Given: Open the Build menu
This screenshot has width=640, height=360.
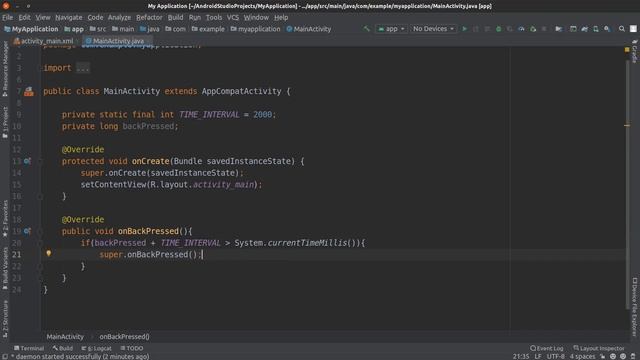Looking at the screenshot, I should tap(176, 18).
